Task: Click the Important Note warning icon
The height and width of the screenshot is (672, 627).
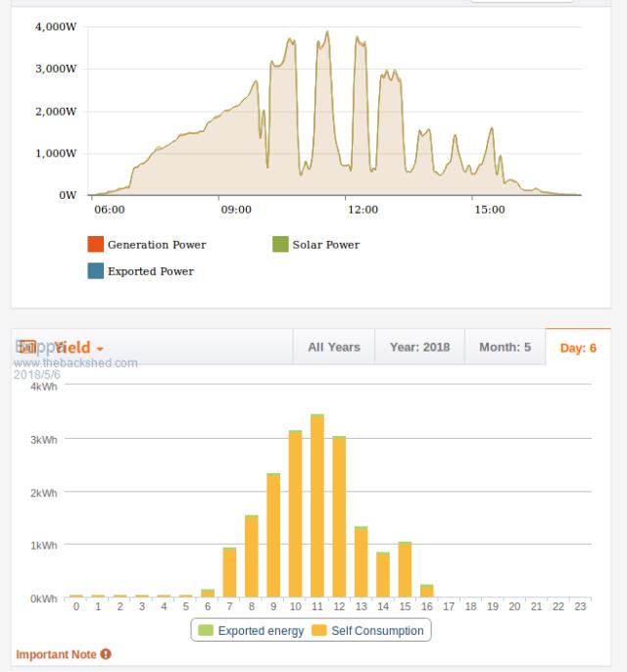Action: point(106,653)
